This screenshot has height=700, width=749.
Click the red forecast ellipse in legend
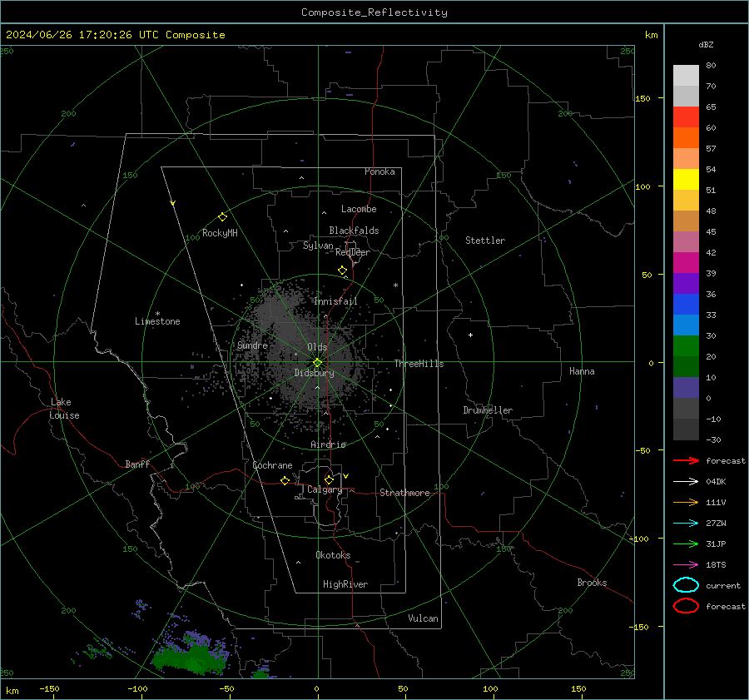coord(686,606)
